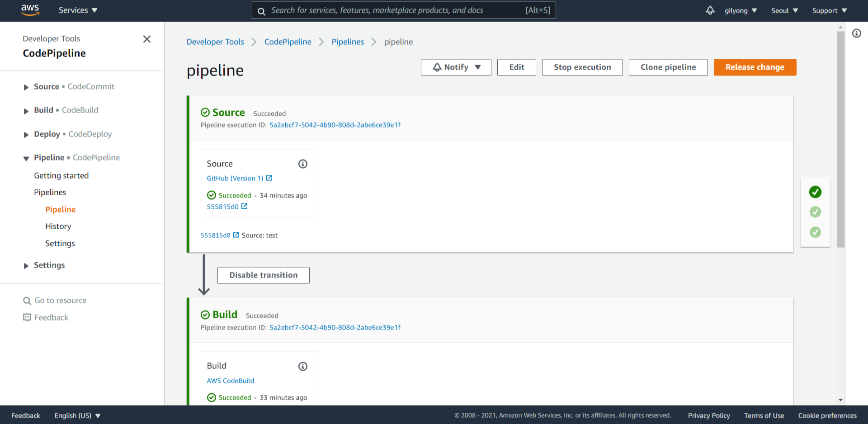This screenshot has height=424, width=868.
Task: Select Pipelines in sidebar navigation
Action: click(50, 192)
